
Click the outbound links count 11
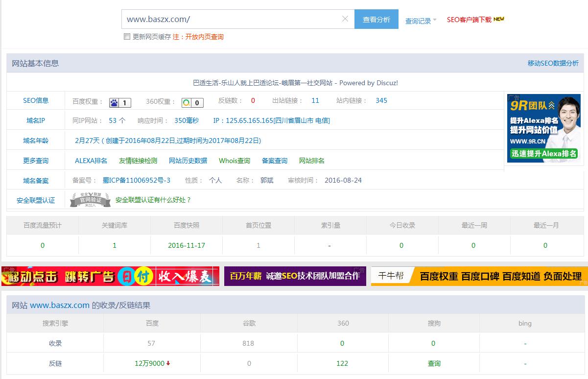coord(315,100)
